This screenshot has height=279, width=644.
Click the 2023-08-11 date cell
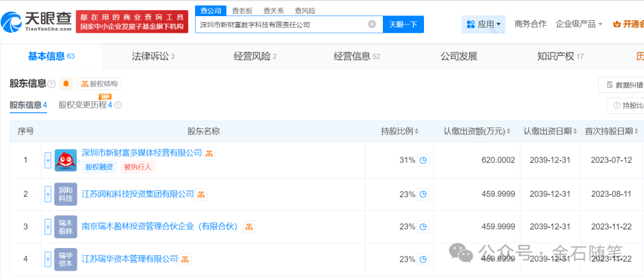[611, 194]
